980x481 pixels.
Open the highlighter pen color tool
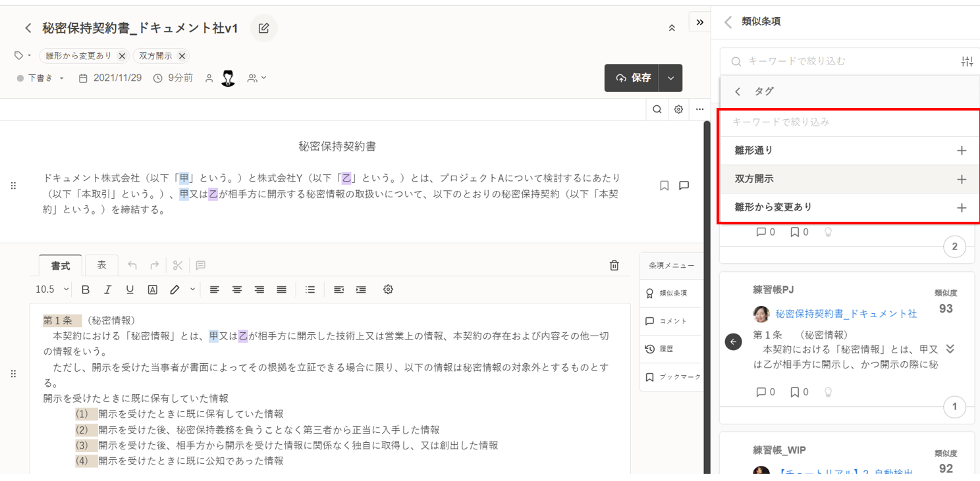coord(175,290)
